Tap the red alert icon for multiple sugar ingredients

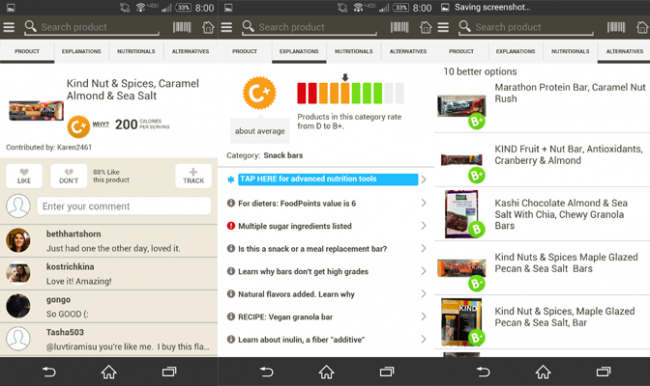tap(231, 226)
